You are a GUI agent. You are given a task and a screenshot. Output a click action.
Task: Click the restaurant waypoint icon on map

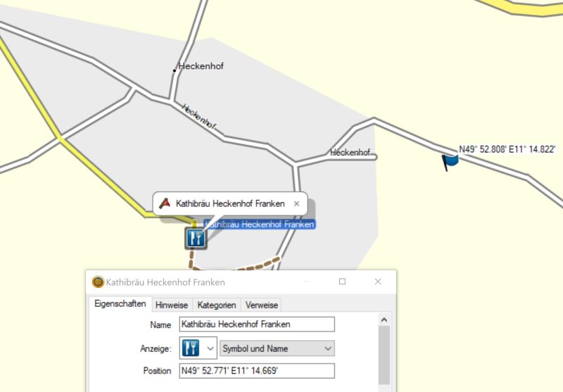point(196,238)
